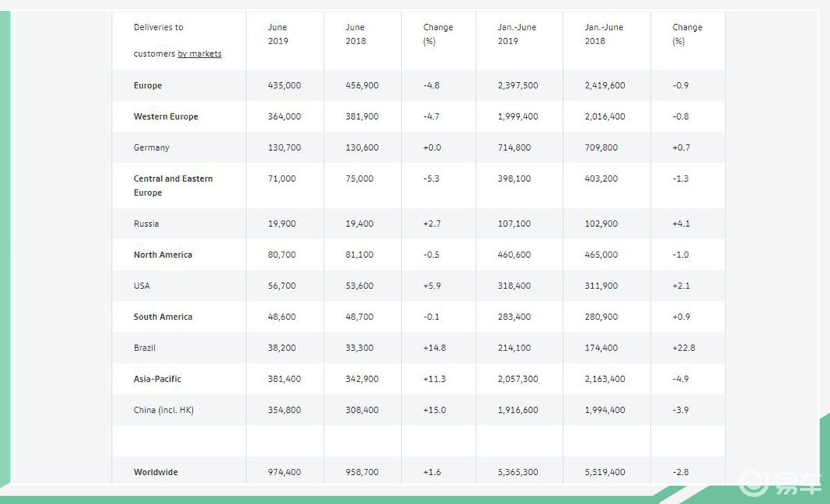Click the Jan.-June 2018 column header
The height and width of the screenshot is (504, 830).
[x=604, y=34]
